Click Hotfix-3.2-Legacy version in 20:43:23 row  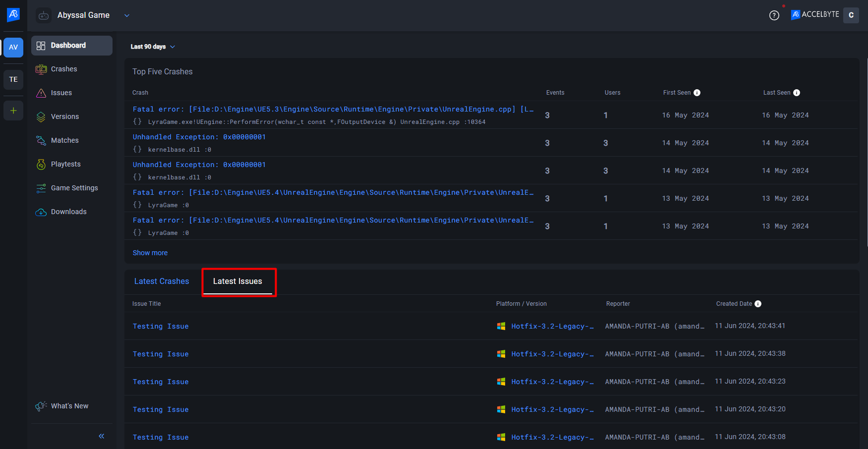point(552,382)
